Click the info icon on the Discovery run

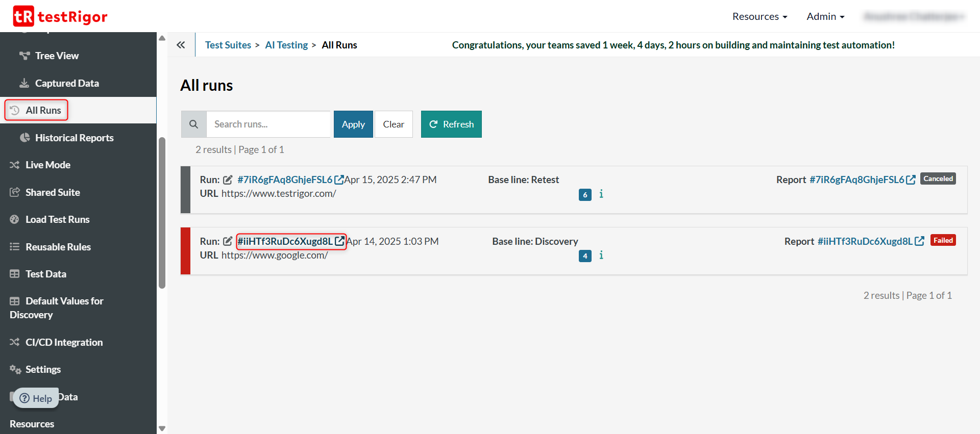coord(601,255)
